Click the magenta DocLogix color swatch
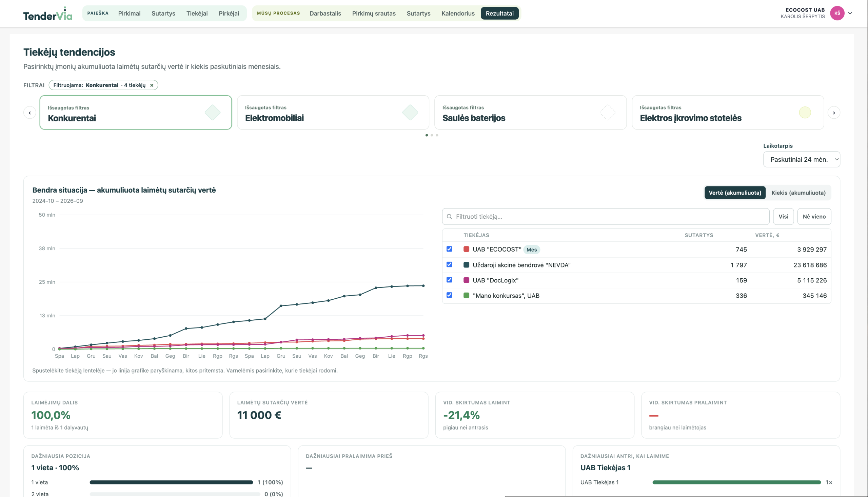 (x=466, y=280)
